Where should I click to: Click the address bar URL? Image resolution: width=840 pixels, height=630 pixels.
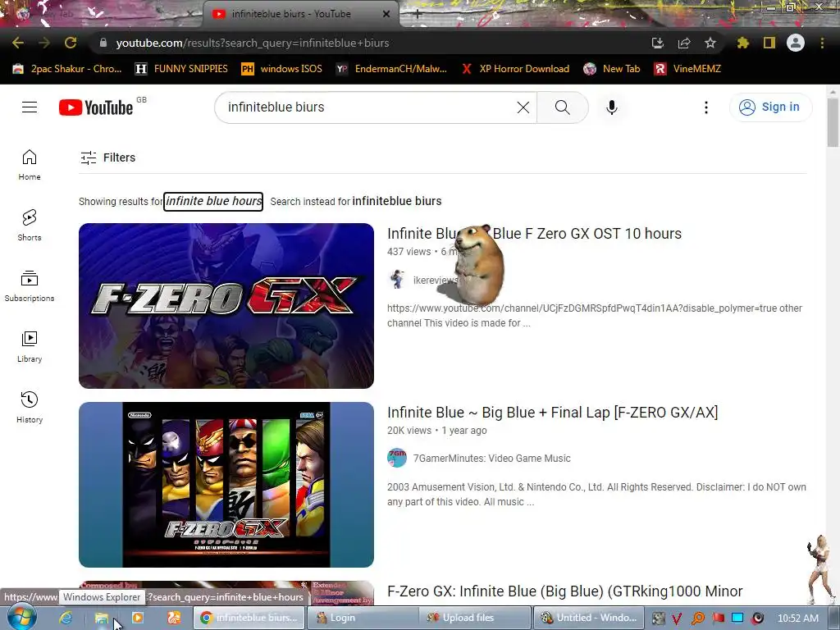pos(253,43)
